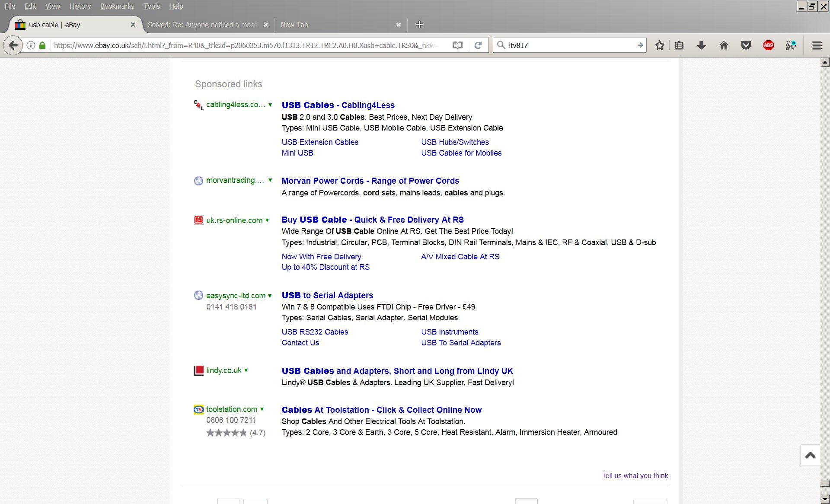This screenshot has height=504, width=830.
Task: Save page to Pocket
Action: [x=746, y=45]
